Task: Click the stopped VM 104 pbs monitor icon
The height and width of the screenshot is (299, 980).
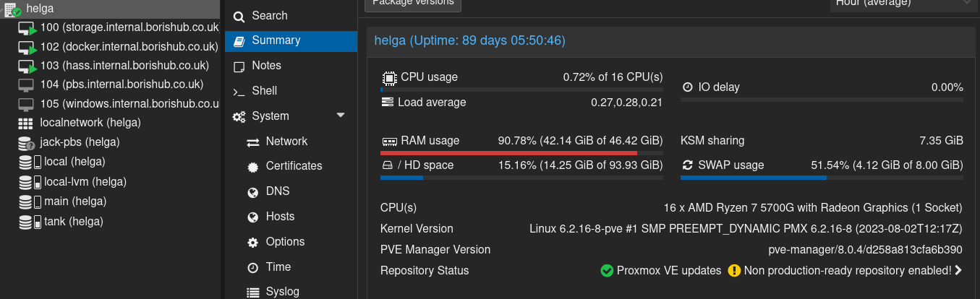Action: click(26, 84)
